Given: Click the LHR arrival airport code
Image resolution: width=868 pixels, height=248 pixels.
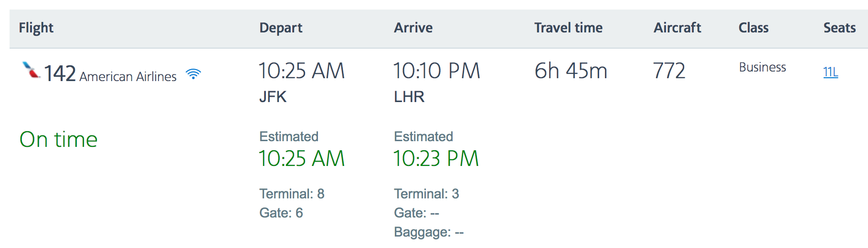Looking at the screenshot, I should click(409, 97).
